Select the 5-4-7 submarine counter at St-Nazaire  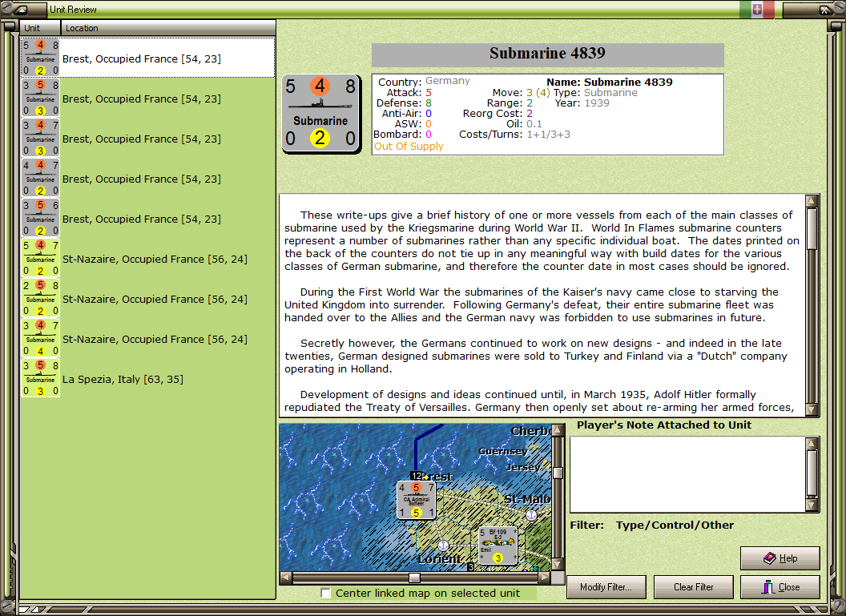click(x=41, y=258)
